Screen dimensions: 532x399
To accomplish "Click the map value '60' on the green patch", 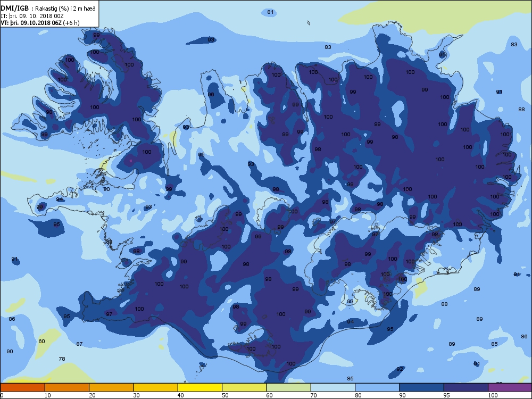I will pos(41,342).
